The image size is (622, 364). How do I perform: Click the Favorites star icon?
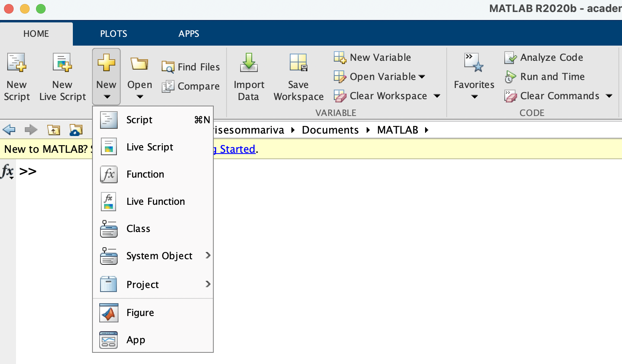coord(474,62)
